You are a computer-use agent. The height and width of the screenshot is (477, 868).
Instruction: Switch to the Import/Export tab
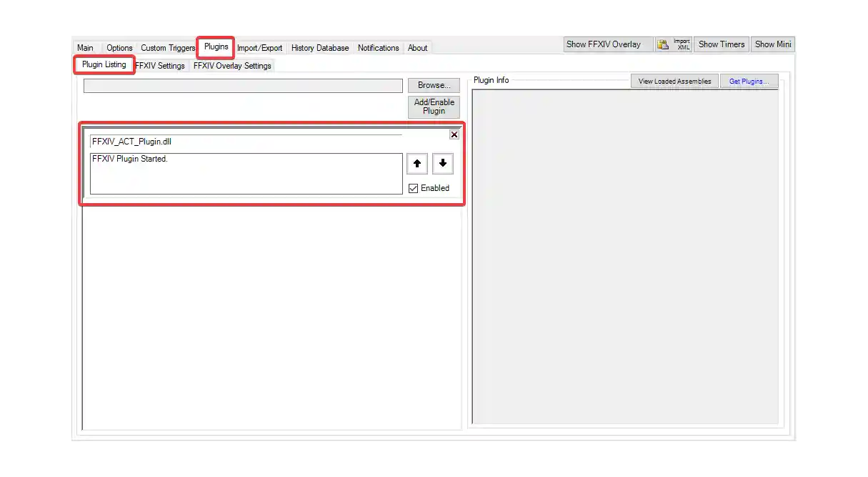pyautogui.click(x=260, y=47)
